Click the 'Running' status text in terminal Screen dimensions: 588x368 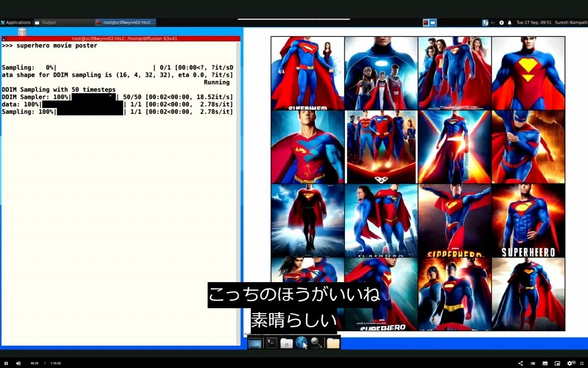[x=217, y=82]
